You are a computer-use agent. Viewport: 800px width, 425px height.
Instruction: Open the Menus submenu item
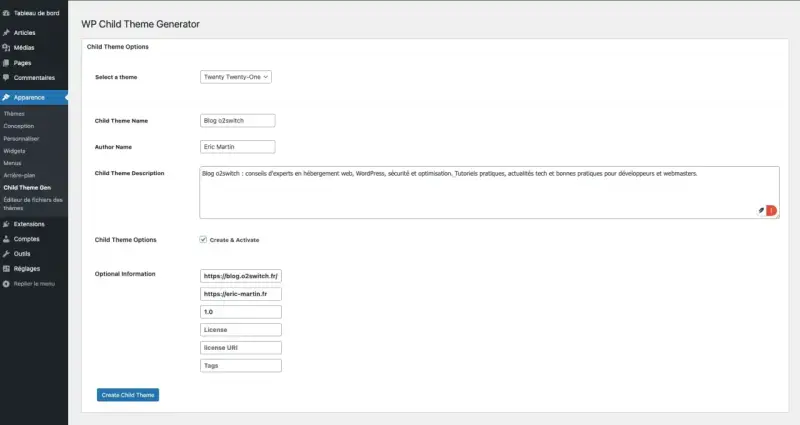12,163
